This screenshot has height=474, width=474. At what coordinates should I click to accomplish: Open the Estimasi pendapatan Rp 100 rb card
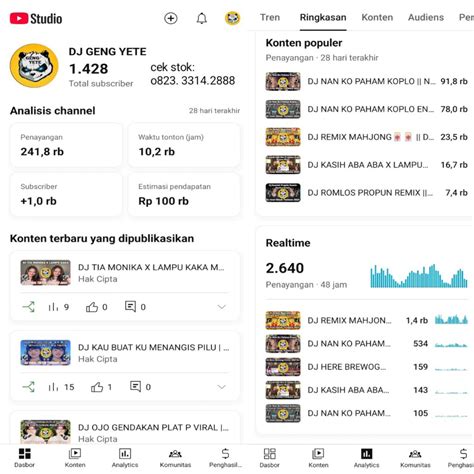(184, 194)
